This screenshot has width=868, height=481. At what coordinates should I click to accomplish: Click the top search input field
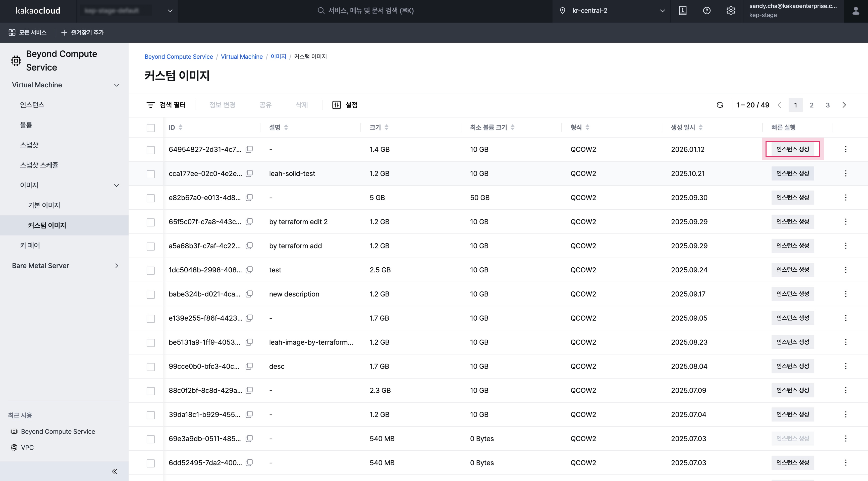(x=371, y=11)
